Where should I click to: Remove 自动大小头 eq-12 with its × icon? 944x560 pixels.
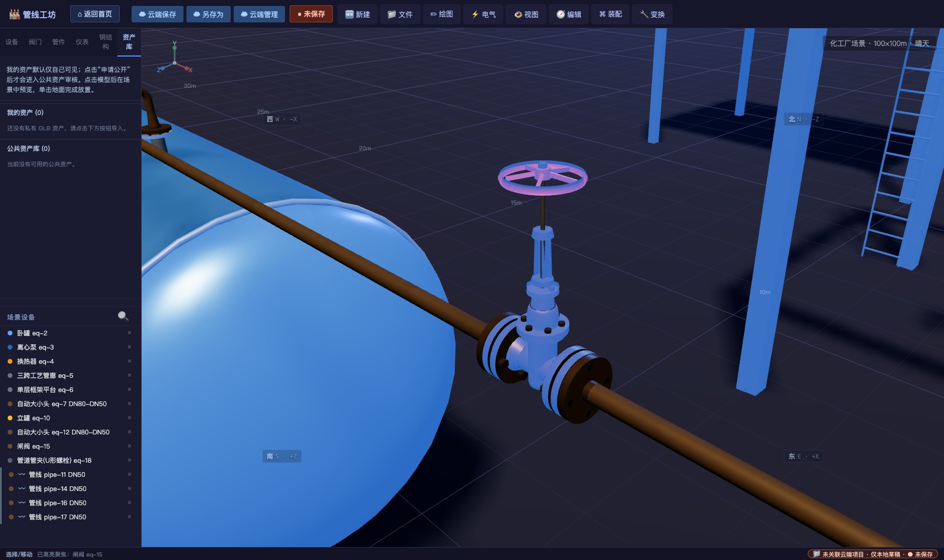129,432
